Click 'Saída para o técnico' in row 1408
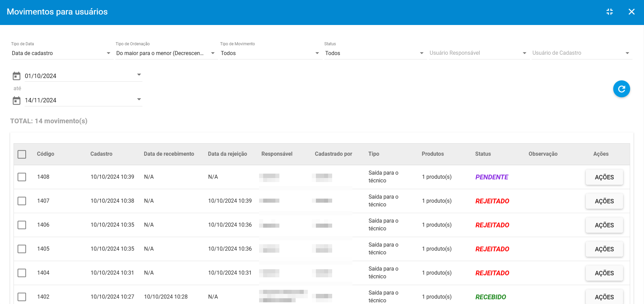The image size is (644, 304). [x=384, y=177]
